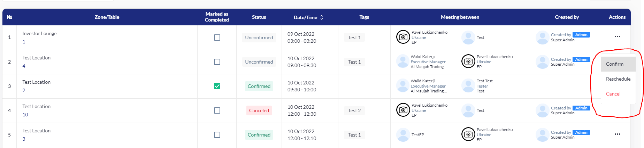
Task: Click the red Canceled status badge
Action: (259, 110)
